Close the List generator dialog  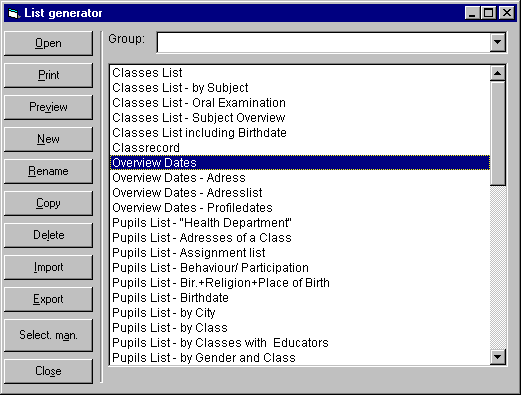pyautogui.click(x=48, y=371)
